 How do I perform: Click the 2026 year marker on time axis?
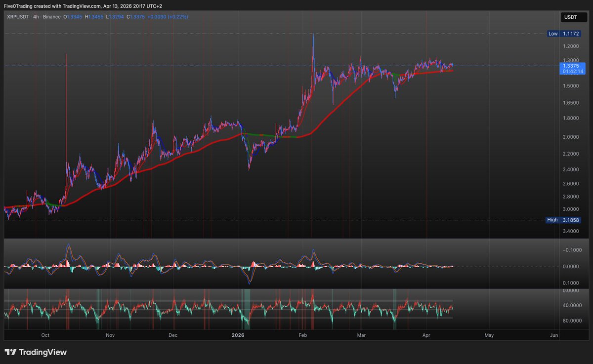coord(239,335)
